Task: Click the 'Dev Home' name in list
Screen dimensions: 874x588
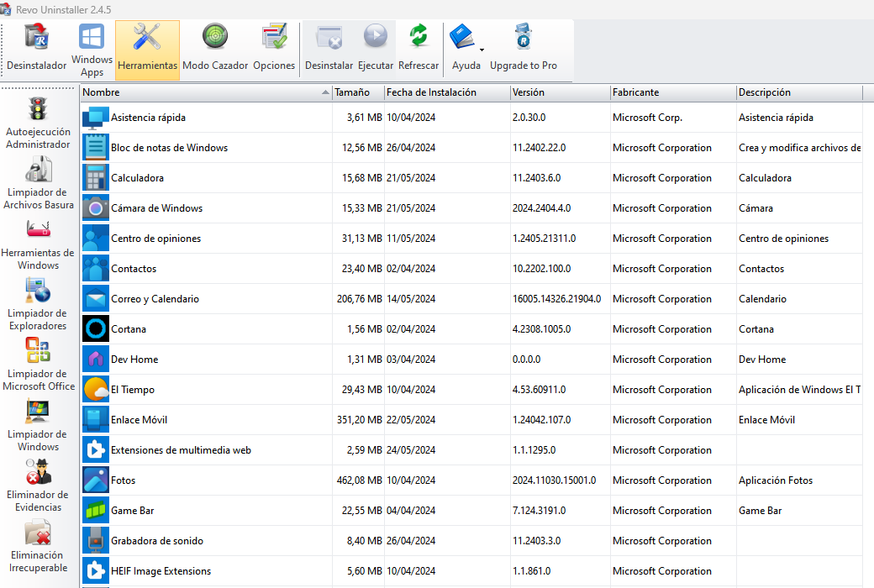Action: (x=134, y=360)
